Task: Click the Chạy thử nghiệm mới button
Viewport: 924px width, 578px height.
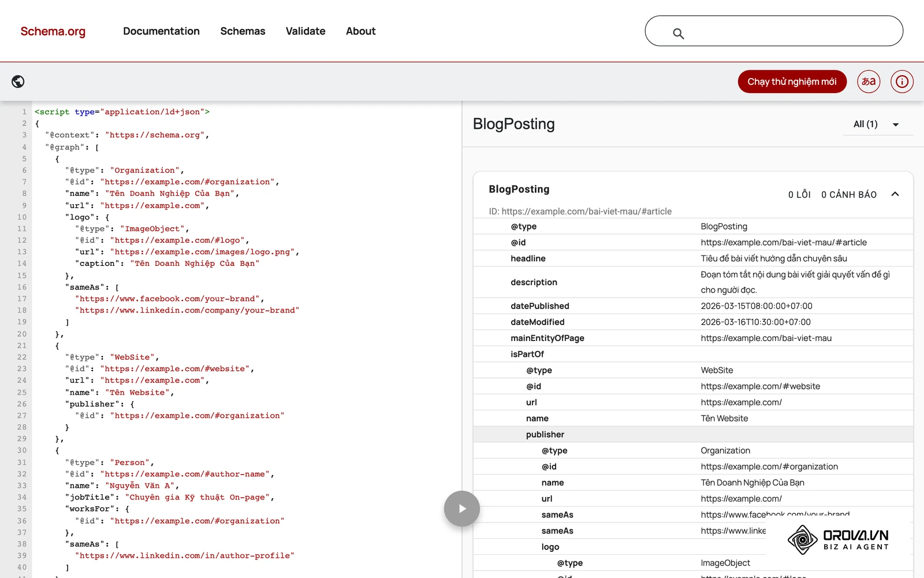Action: [792, 81]
